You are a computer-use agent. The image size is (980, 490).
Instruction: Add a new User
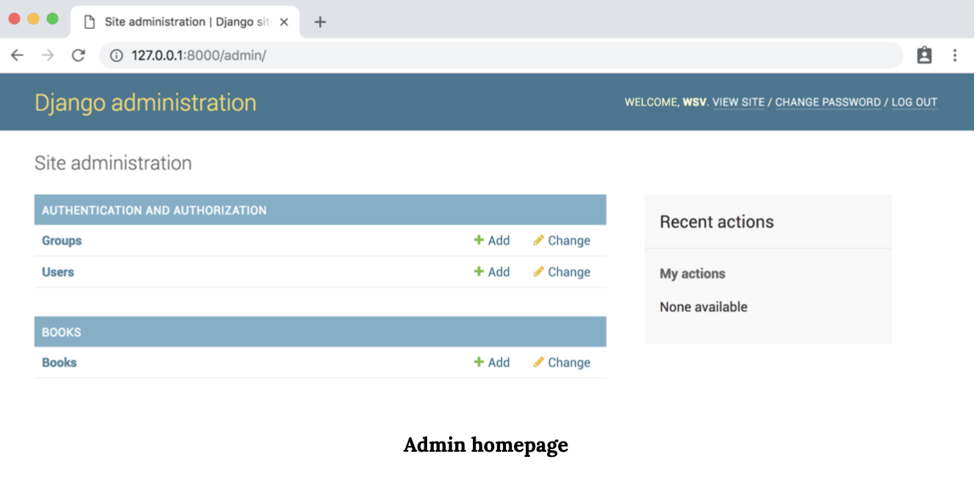point(492,272)
